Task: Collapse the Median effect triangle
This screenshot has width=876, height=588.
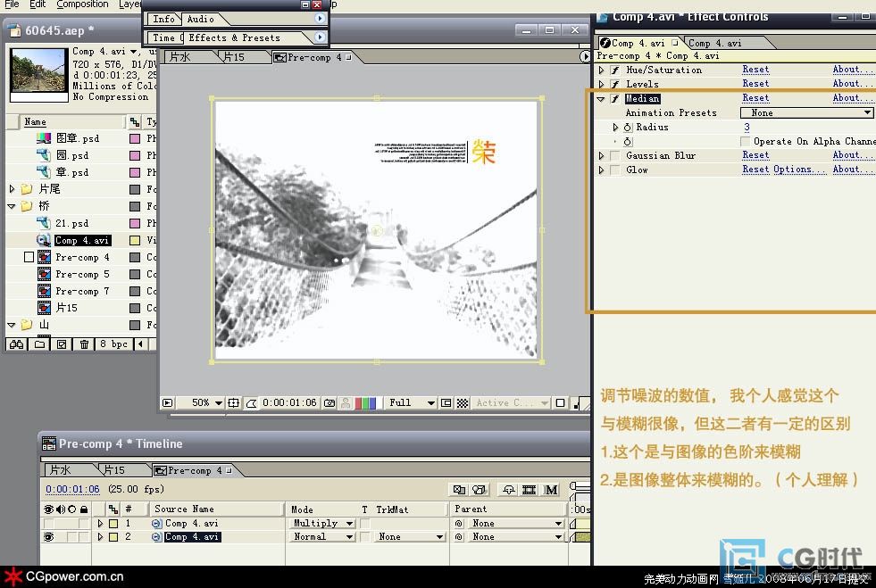Action: (x=601, y=99)
